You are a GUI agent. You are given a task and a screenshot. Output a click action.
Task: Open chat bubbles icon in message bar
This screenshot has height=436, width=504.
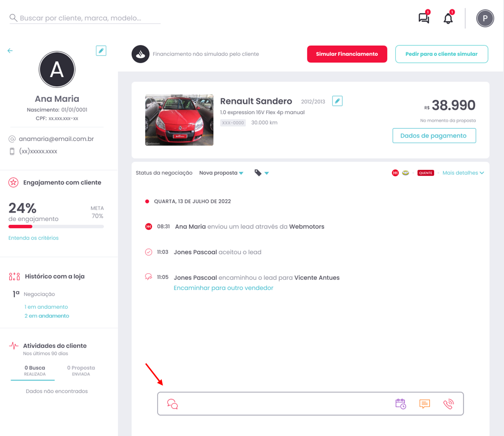[173, 404]
